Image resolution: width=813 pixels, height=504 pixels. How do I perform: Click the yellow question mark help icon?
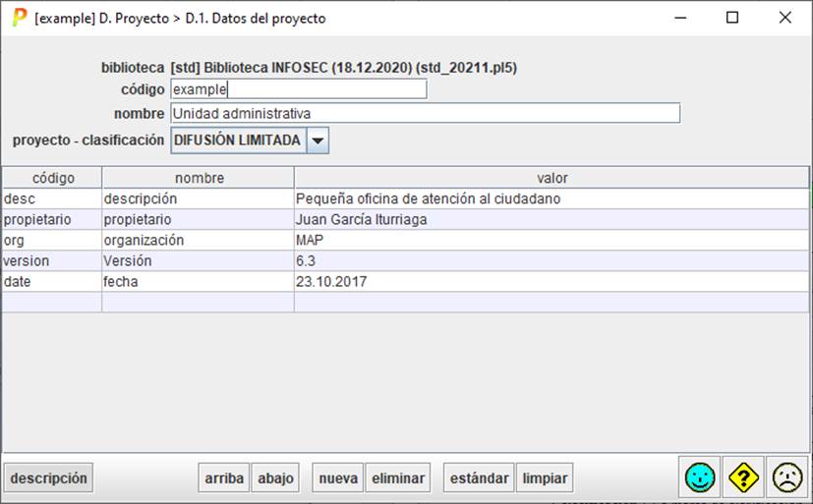click(x=744, y=477)
